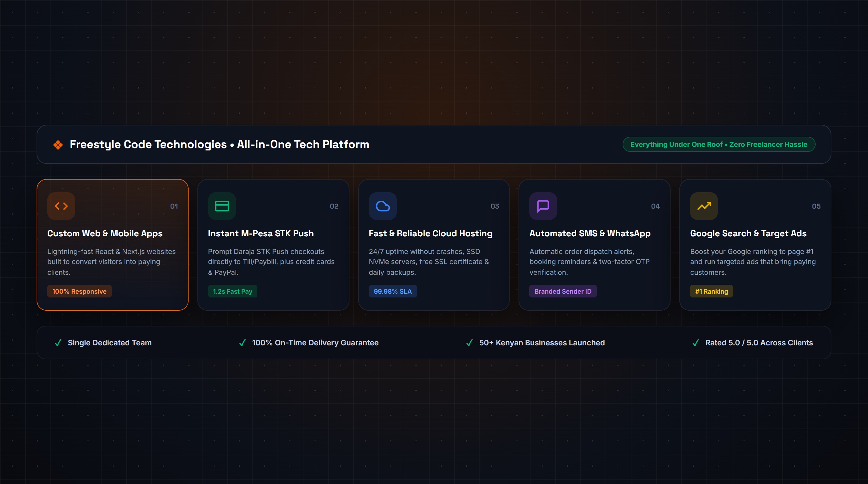Click the blue cloud hosting icon

(x=383, y=206)
